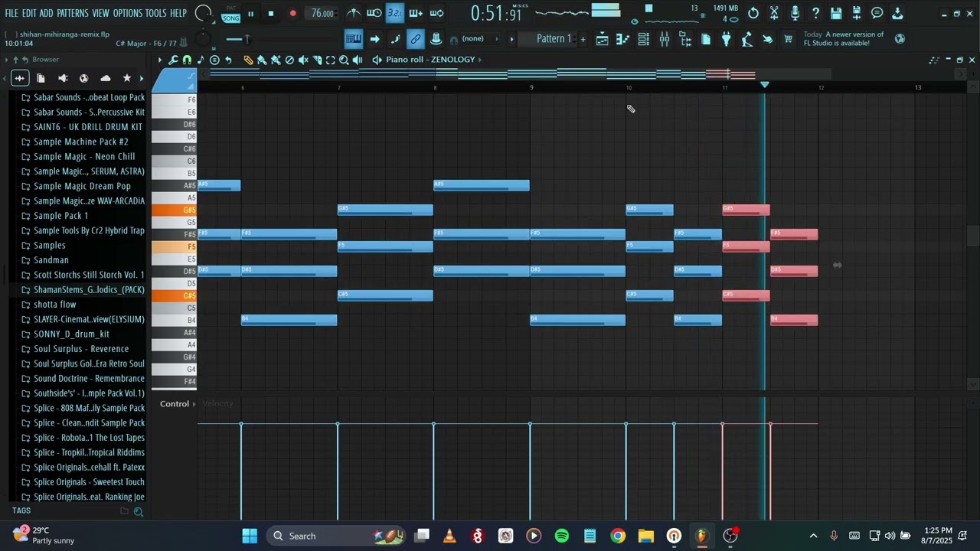Open the plugin picker plug icon
Screen dimensions: 980x551
pos(727,39)
